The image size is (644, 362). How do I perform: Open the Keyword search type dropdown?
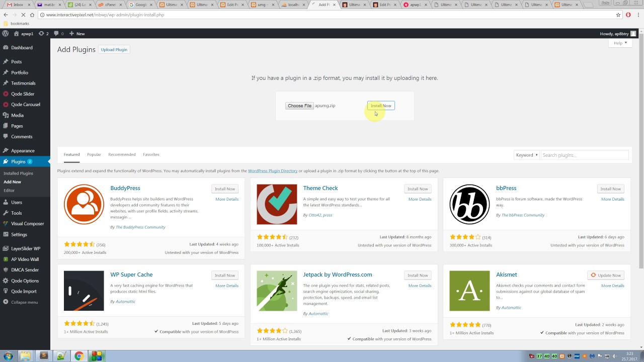[x=527, y=155]
